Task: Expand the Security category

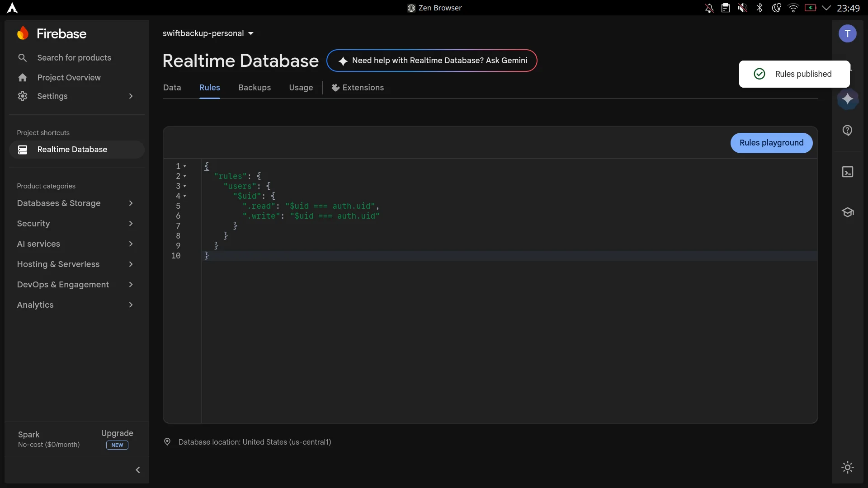Action: 131,224
